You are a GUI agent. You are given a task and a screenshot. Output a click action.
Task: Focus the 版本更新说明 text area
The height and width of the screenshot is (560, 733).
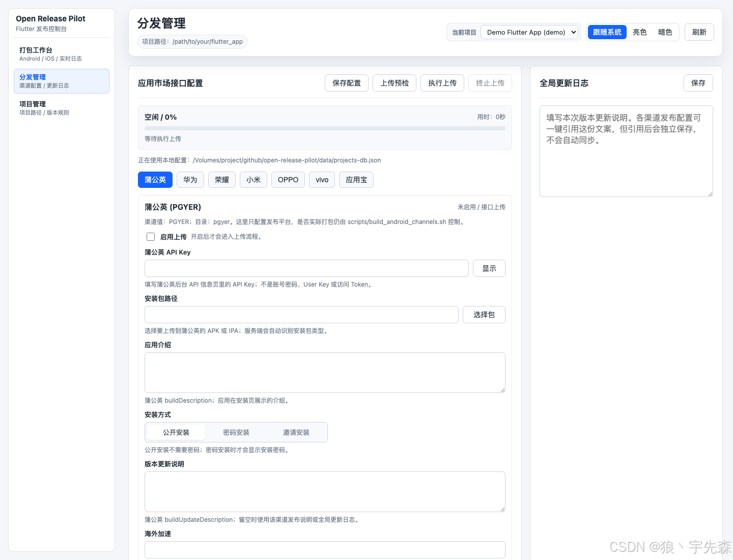click(325, 492)
